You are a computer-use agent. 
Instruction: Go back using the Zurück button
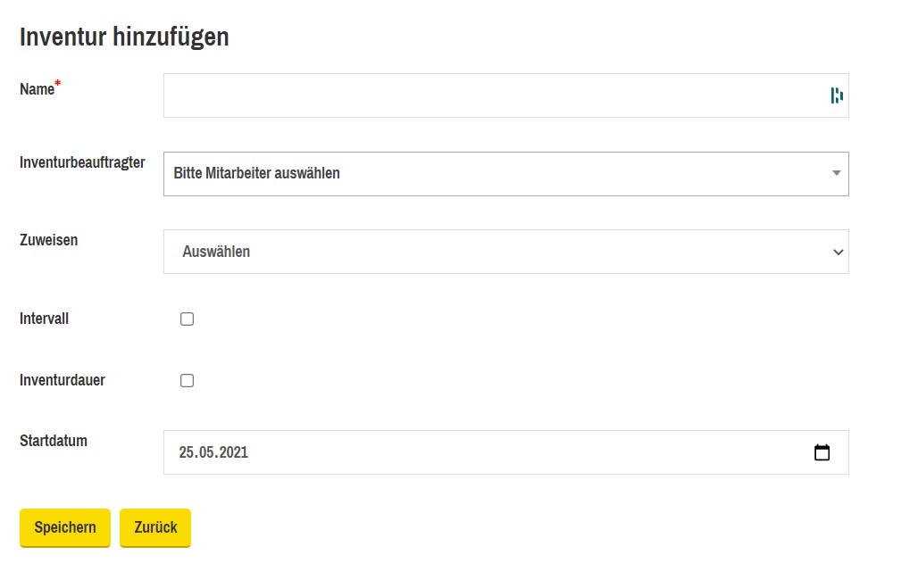pos(155,527)
